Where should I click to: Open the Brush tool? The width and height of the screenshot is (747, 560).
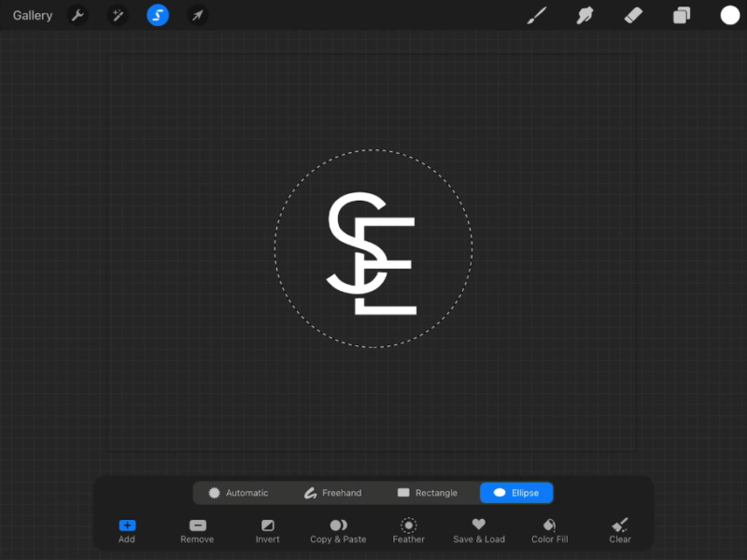[x=538, y=15]
